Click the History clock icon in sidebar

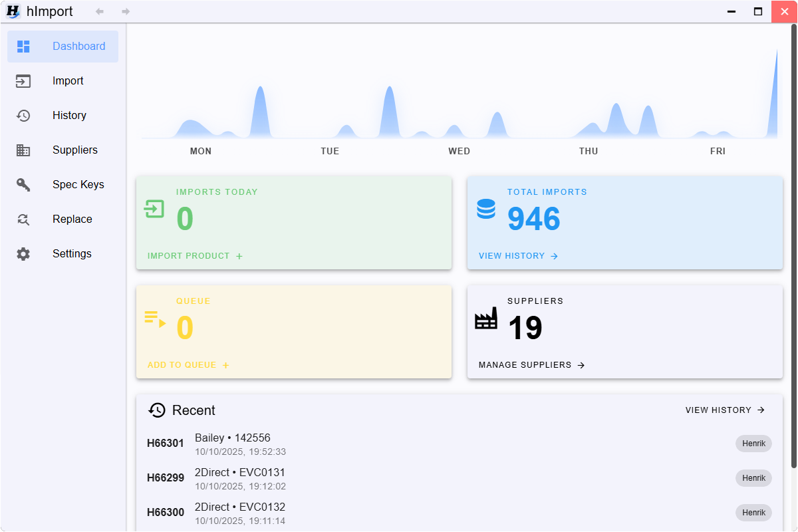[23, 116]
